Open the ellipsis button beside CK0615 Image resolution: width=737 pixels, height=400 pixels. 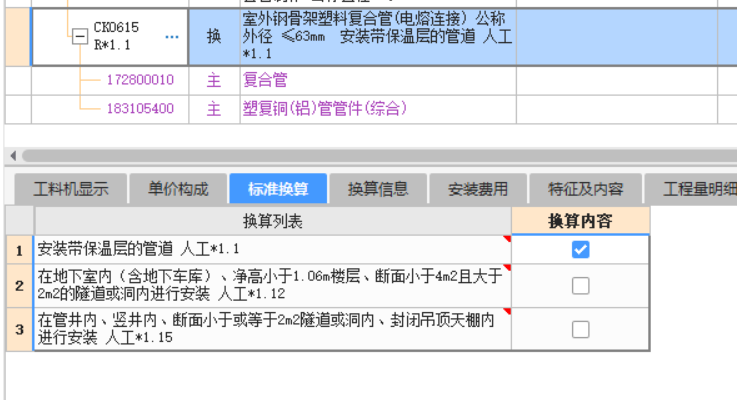(x=172, y=37)
